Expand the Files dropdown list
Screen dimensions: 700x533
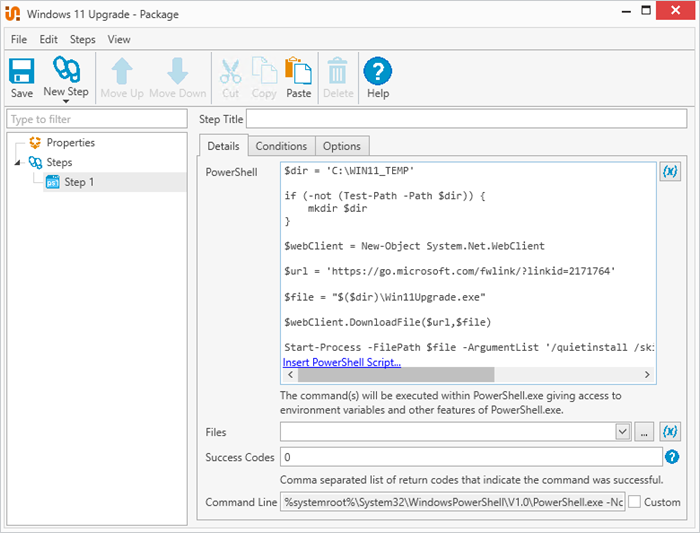tap(622, 432)
